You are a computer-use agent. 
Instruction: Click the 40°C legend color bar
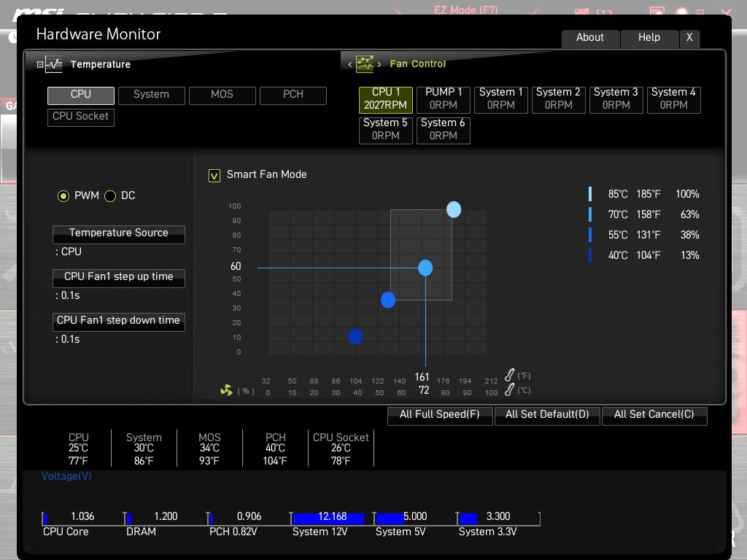590,255
